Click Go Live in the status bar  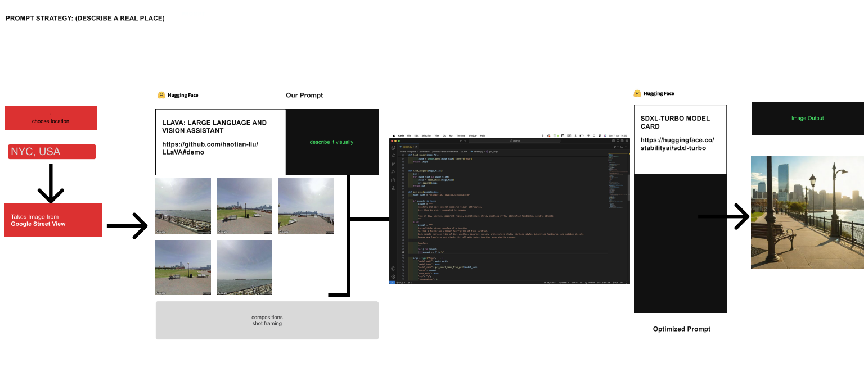click(x=619, y=283)
